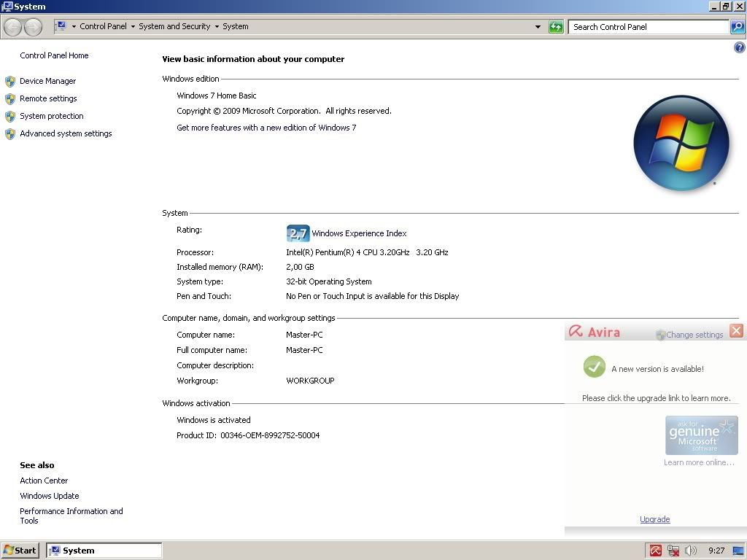The image size is (747, 560).
Task: Open Help with the blue question icon
Action: [x=740, y=47]
